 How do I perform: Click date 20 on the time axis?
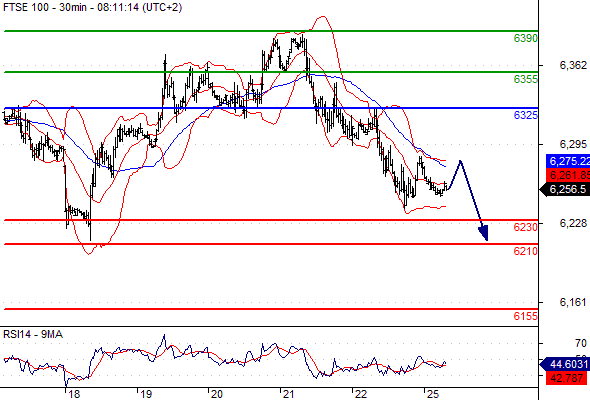point(216,394)
